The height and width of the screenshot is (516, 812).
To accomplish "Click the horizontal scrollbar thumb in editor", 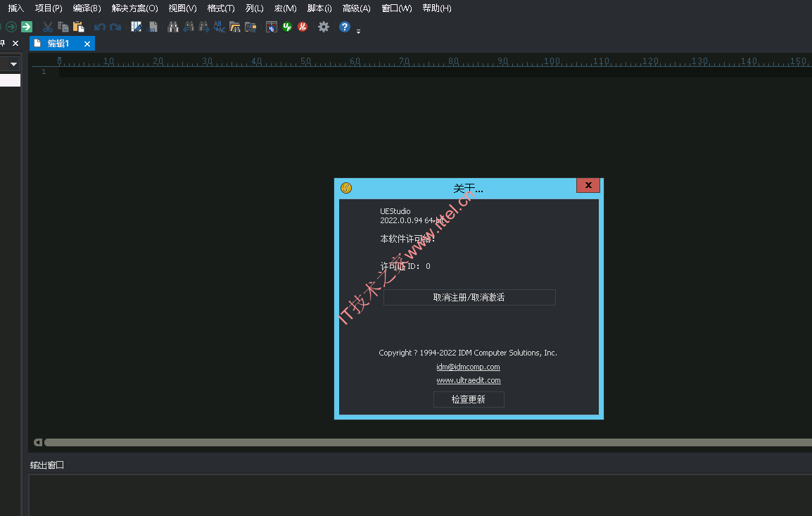I will click(428, 442).
